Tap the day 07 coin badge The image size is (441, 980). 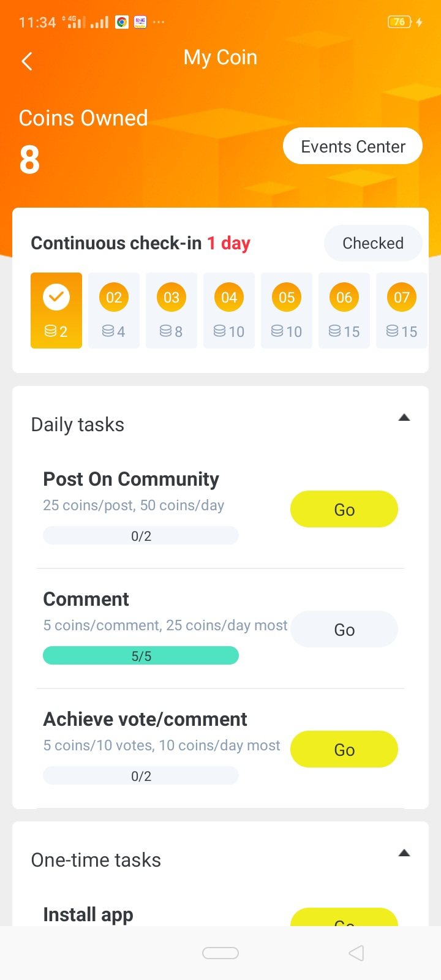[x=402, y=298]
